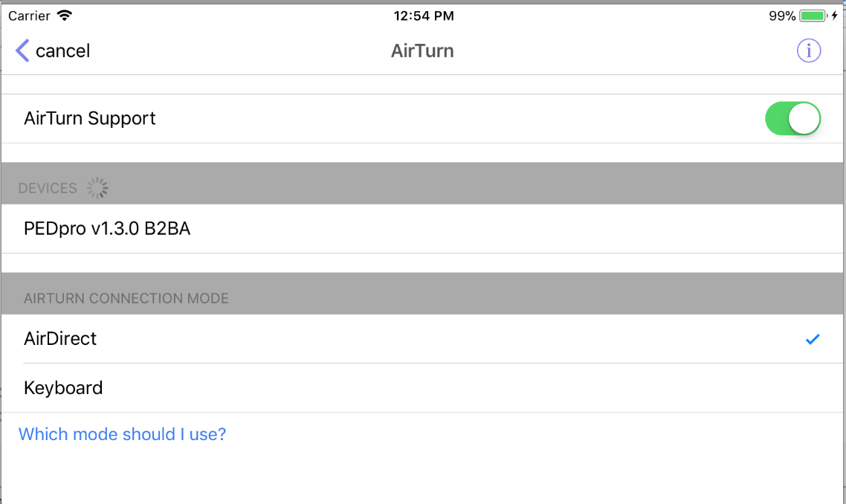Tap the green battery icon
Image resolution: width=846 pixels, height=504 pixels.
pyautogui.click(x=813, y=16)
